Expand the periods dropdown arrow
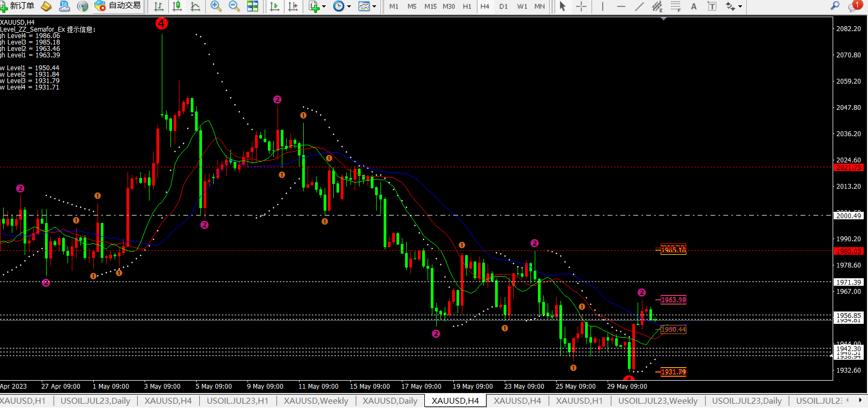 tap(349, 6)
